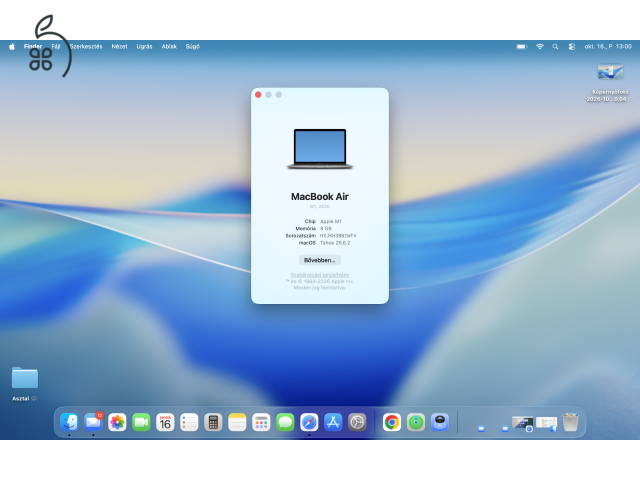The height and width of the screenshot is (480, 640).
Task: Click the date and time okt. 16.
Action: coord(608,47)
